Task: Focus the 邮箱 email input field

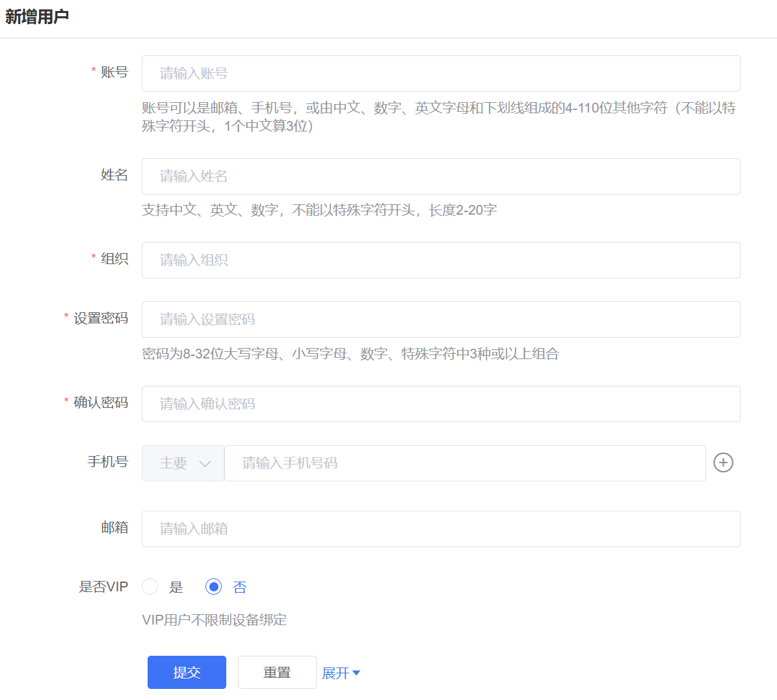Action: click(441, 529)
